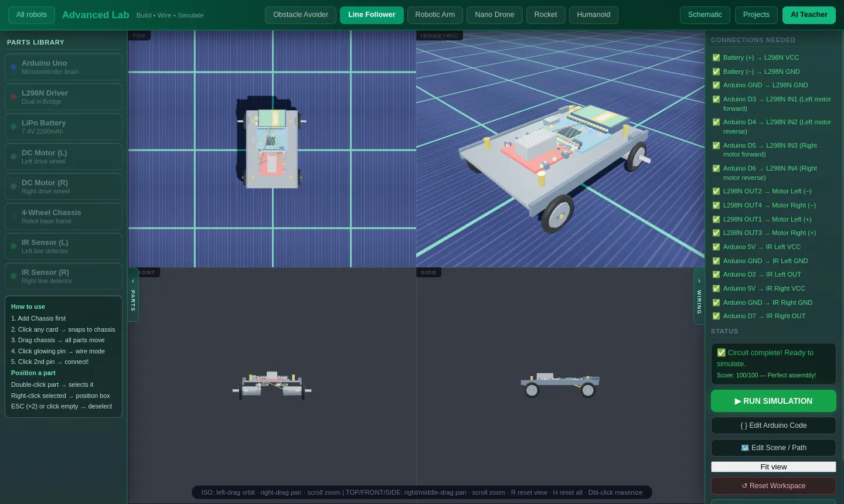Click the All robots button

tap(32, 15)
